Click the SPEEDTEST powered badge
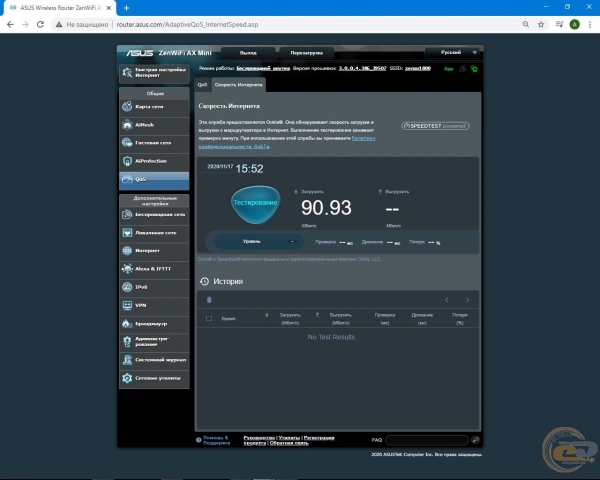Image resolution: width=600 pixels, height=480 pixels. [x=435, y=126]
